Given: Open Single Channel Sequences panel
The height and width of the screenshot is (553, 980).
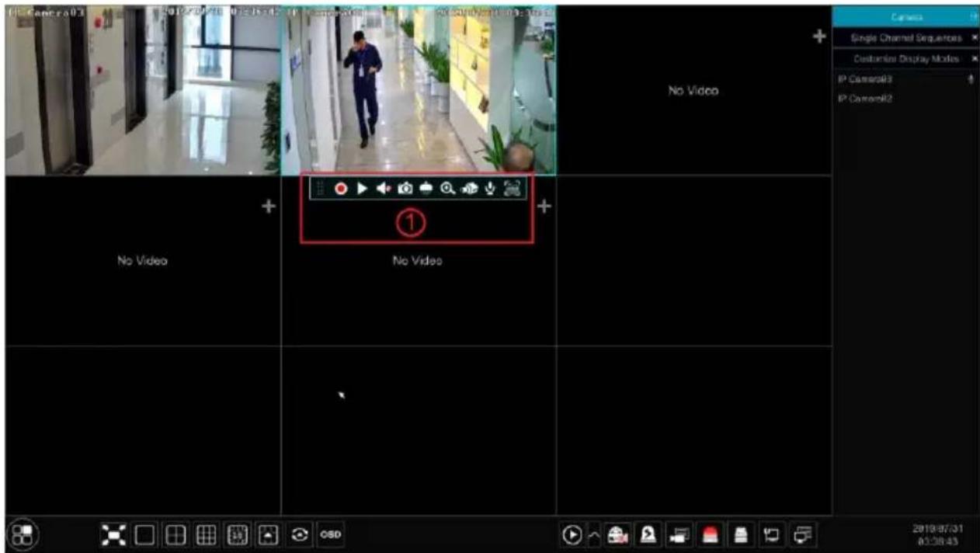Looking at the screenshot, I should [x=906, y=37].
